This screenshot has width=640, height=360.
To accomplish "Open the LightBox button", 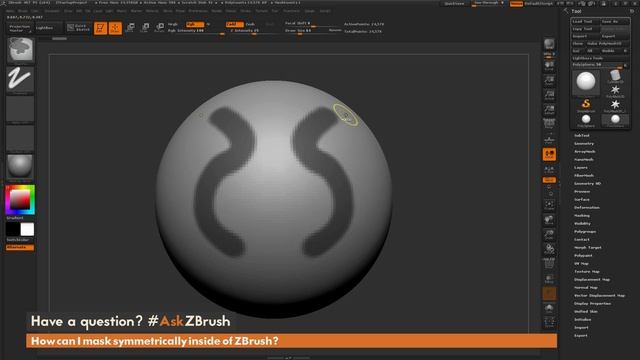I will point(48,28).
